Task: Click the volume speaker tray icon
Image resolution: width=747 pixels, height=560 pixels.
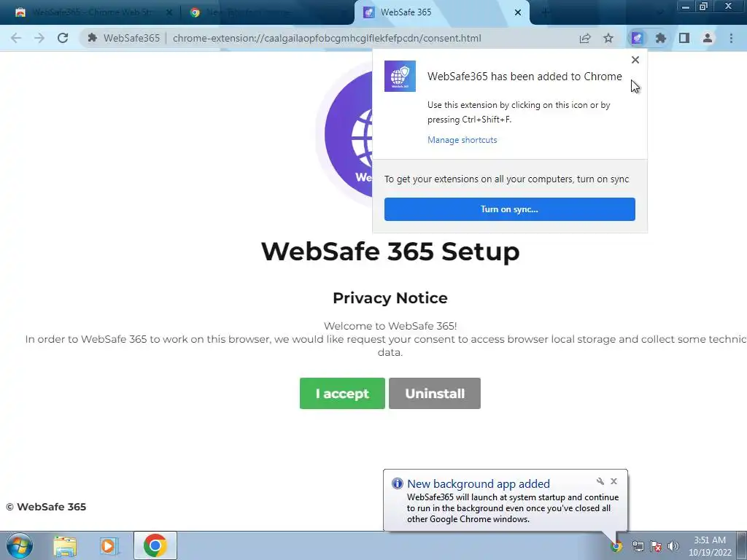Action: [673, 546]
